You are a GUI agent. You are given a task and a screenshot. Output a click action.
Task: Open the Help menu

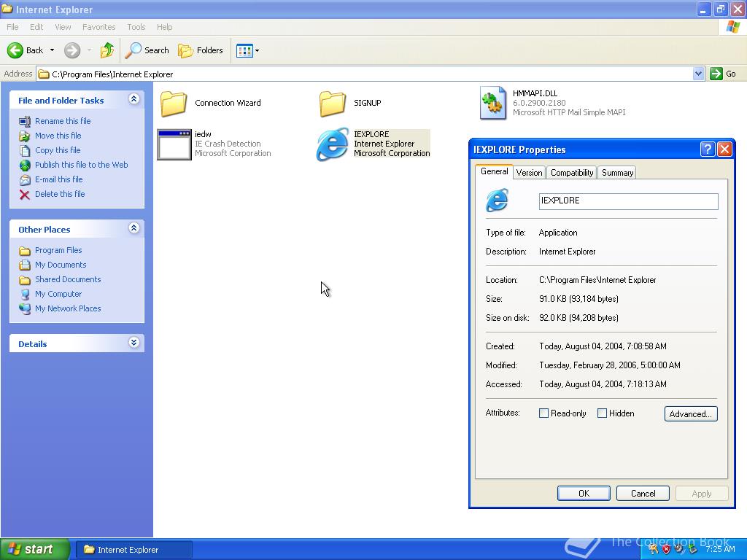(164, 27)
